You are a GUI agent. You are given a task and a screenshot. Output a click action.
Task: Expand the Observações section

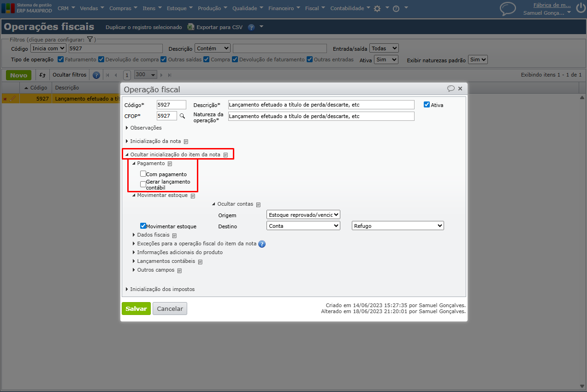143,128
